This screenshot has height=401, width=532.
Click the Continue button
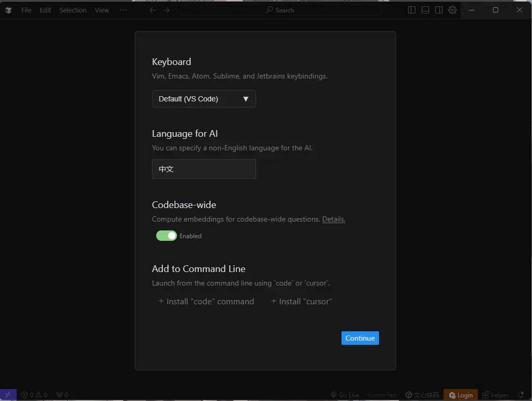(360, 338)
